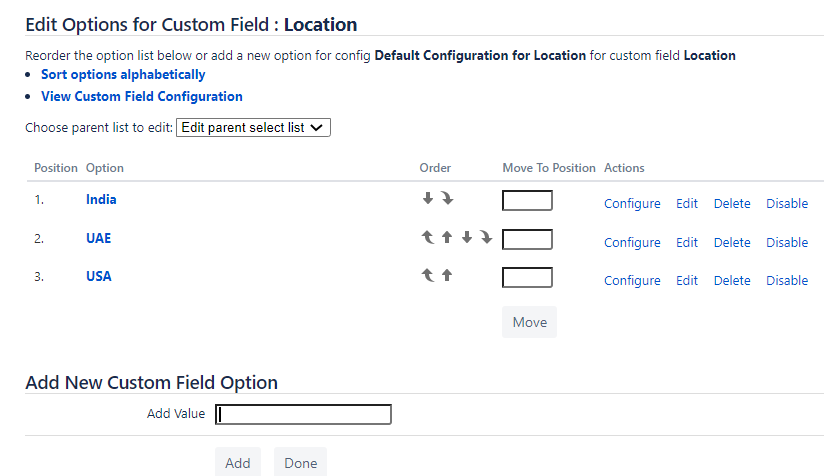Open View Custom Field Configuration link
The height and width of the screenshot is (476, 826).
click(x=141, y=96)
